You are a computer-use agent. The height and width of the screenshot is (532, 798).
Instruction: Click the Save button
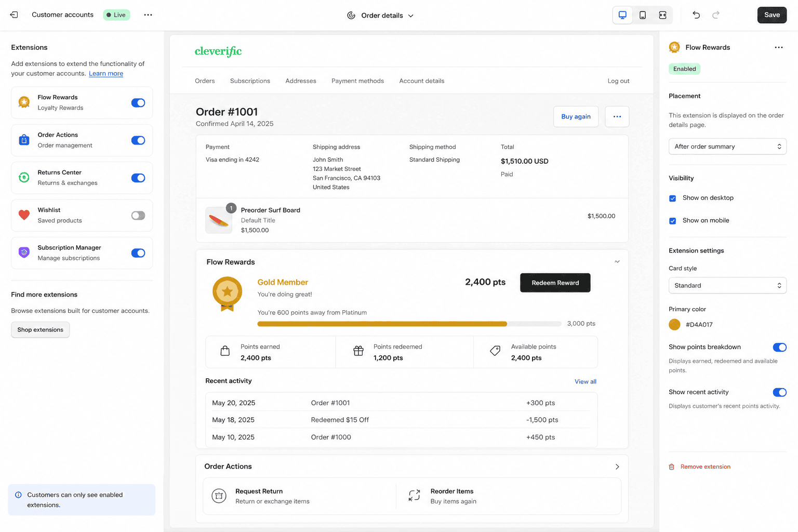[772, 15]
